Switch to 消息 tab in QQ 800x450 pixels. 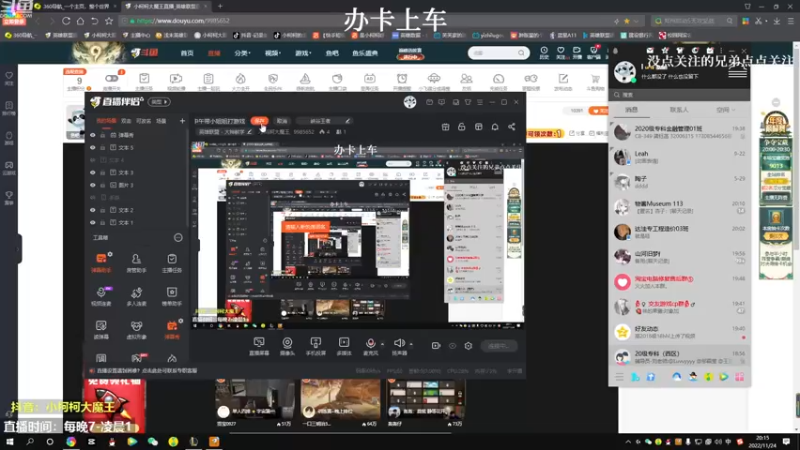point(632,110)
